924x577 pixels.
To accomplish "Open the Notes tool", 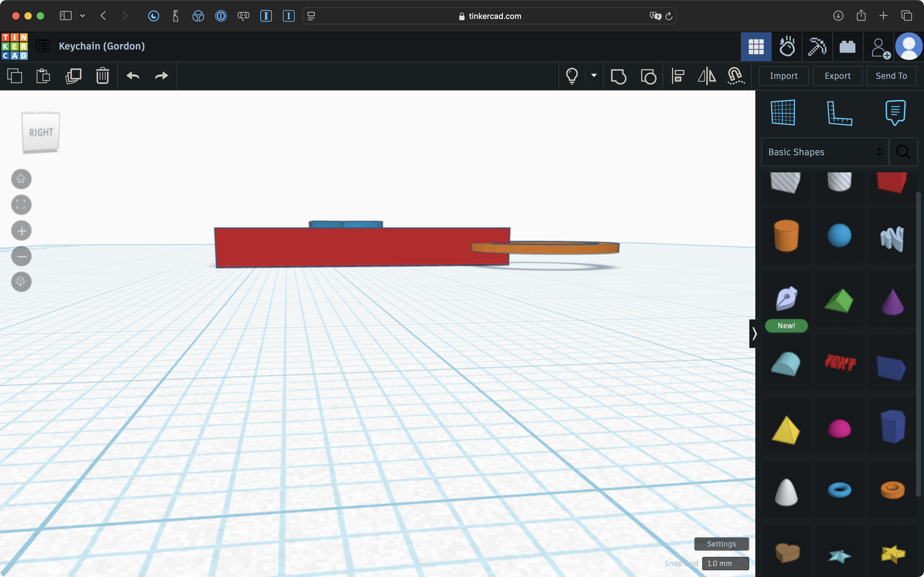I will click(895, 113).
